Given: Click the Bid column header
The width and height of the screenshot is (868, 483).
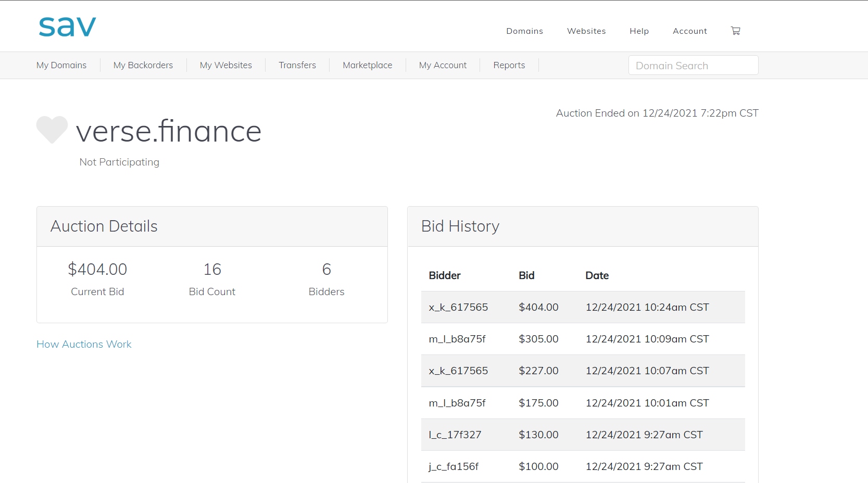Looking at the screenshot, I should click(x=526, y=275).
